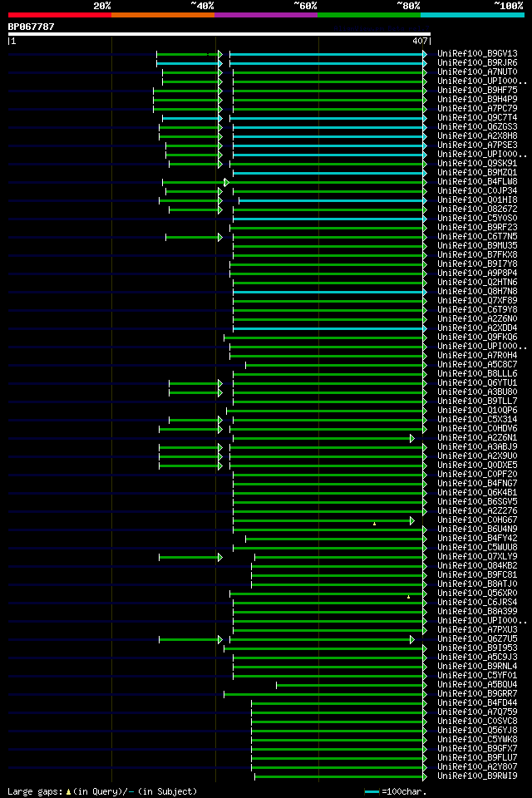The image size is (532, 798).
Task: Click the cyan ~100% identity legend segment
Action: click(472, 15)
